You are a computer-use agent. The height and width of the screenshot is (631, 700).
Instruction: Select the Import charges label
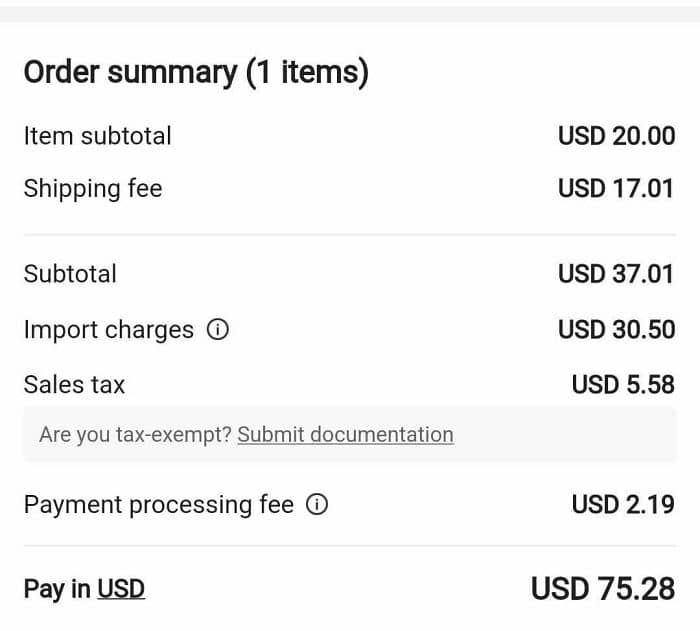109,330
